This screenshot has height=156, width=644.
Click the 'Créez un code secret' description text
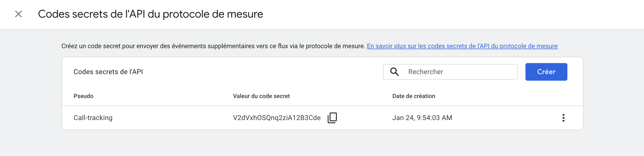click(213, 46)
